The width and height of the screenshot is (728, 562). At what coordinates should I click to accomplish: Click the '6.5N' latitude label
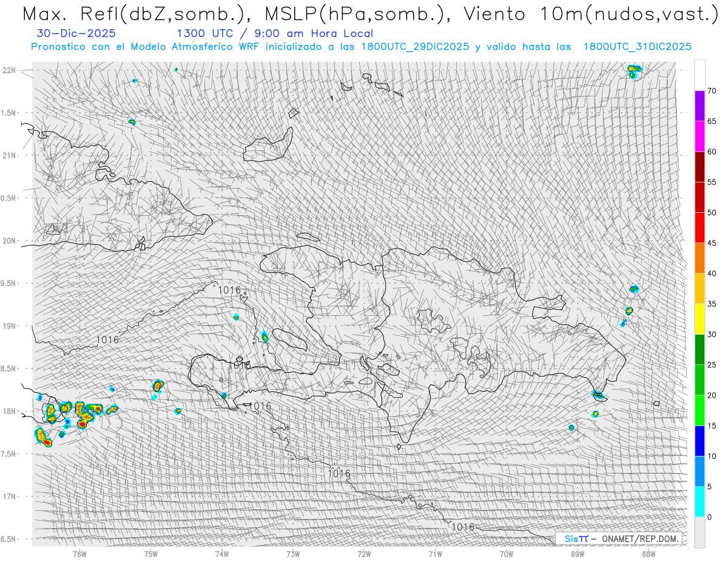[x=9, y=539]
